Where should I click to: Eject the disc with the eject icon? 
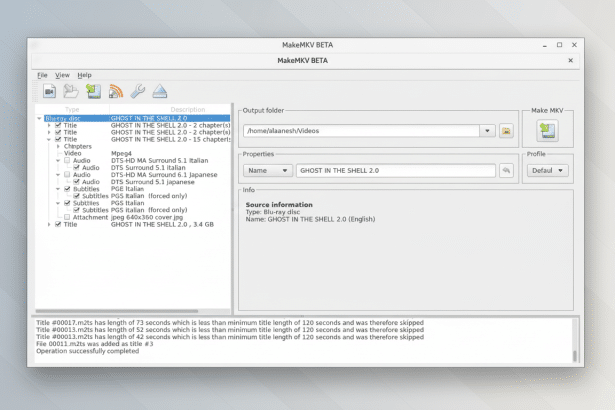[160, 91]
